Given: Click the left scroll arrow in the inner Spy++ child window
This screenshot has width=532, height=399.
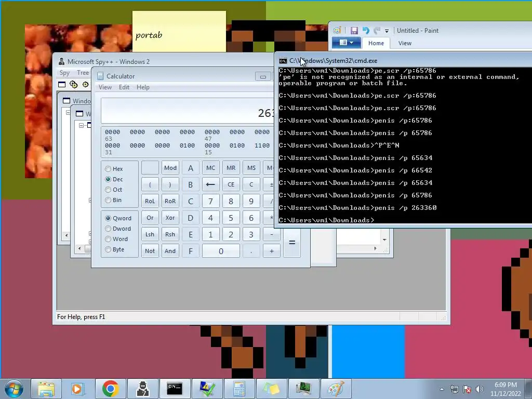Looking at the screenshot, I should click(x=79, y=248).
